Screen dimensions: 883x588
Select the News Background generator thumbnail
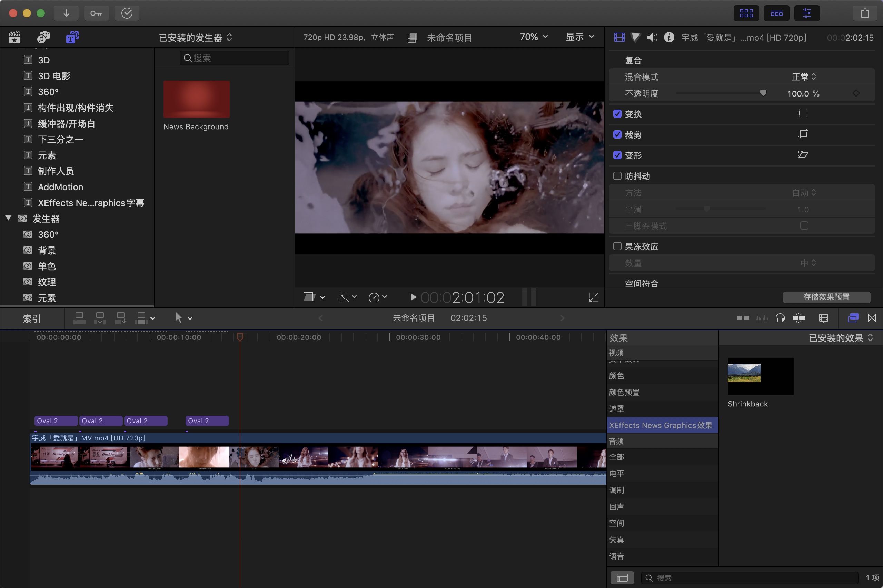[x=196, y=99]
